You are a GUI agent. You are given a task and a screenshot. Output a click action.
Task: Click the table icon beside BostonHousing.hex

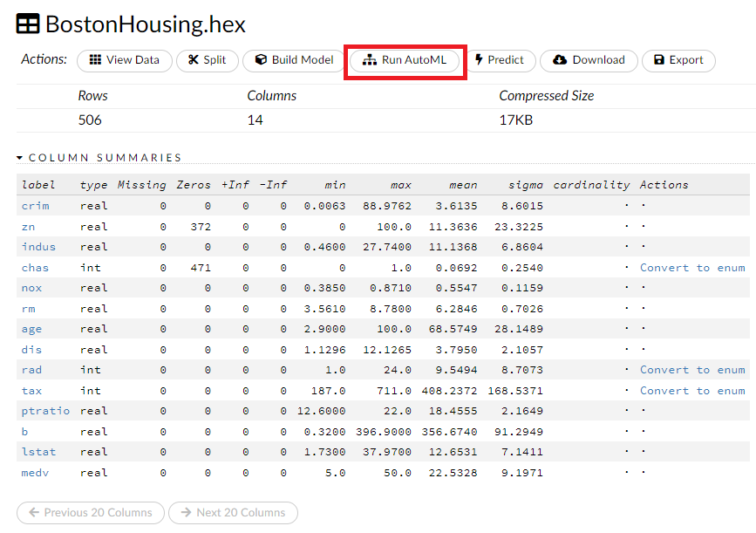(28, 24)
